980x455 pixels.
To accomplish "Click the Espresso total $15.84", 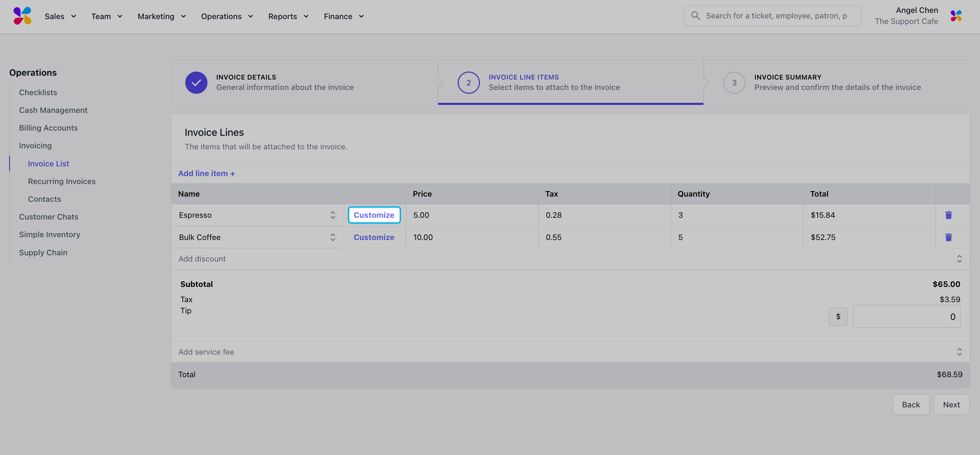I will pyautogui.click(x=823, y=215).
